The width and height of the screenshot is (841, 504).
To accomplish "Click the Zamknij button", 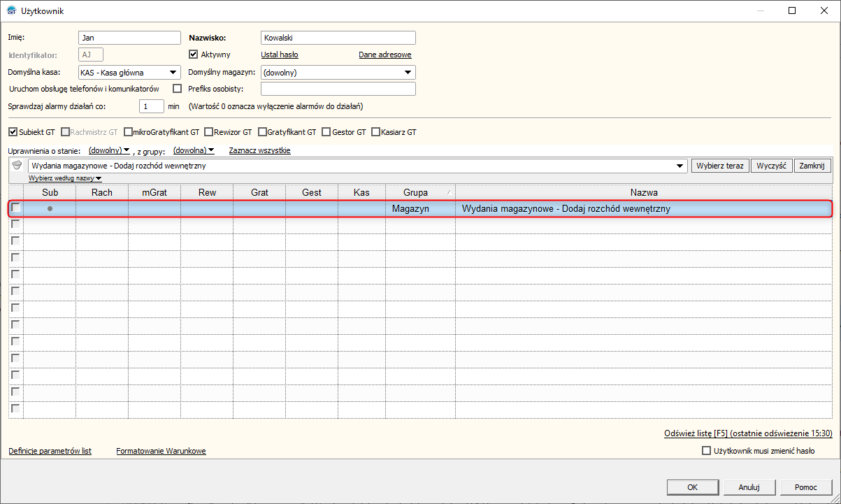I will [812, 166].
